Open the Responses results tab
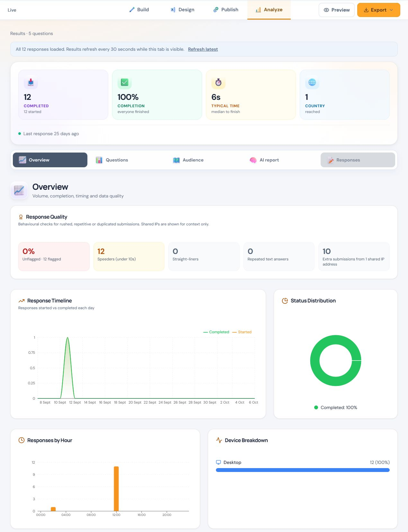This screenshot has height=532, width=408. (x=358, y=160)
